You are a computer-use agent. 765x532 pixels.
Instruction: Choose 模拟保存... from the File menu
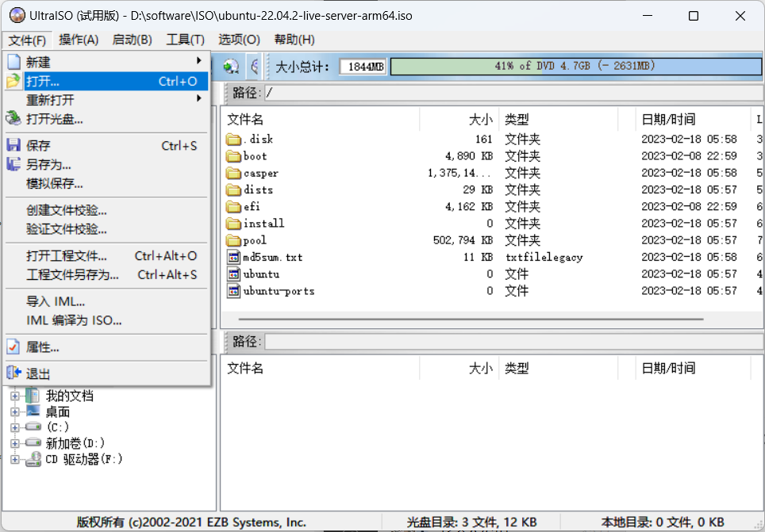[x=107, y=184]
